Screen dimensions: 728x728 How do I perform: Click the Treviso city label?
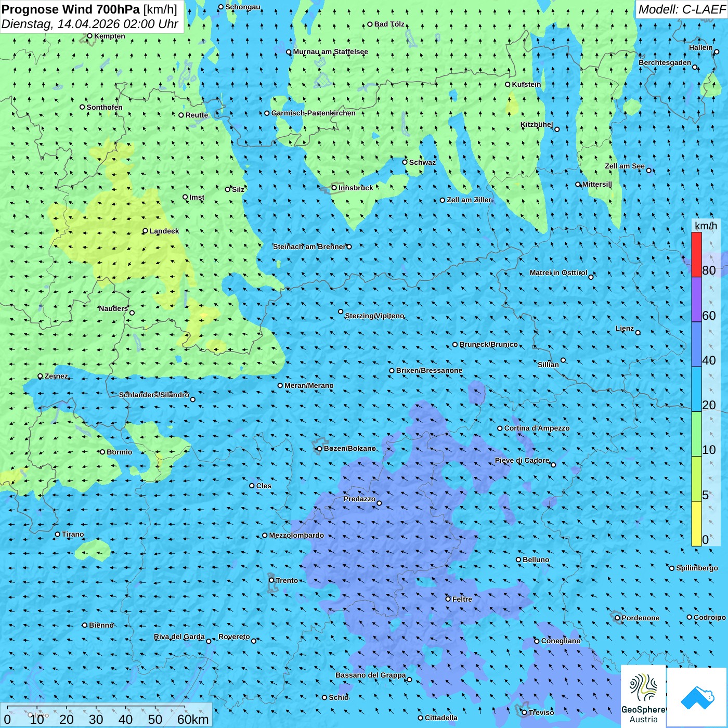[541, 712]
